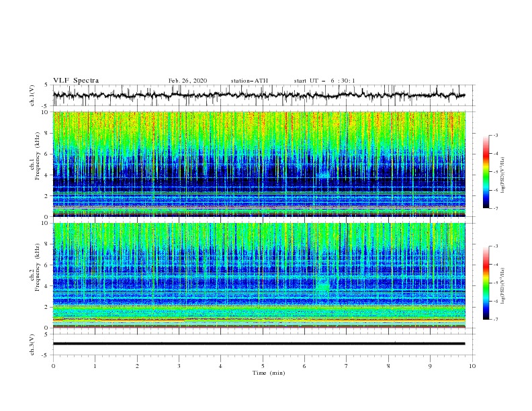Viewport: 532px width, 411px height.
Task: Click the upper log(PSD)(V²/Hz) colorbar label
Action: (503, 175)
